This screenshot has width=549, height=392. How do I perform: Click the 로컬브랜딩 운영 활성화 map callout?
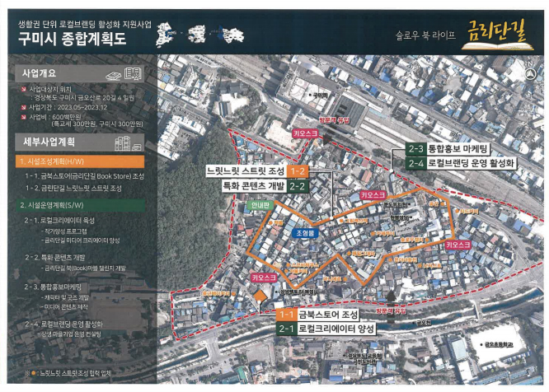(472, 163)
